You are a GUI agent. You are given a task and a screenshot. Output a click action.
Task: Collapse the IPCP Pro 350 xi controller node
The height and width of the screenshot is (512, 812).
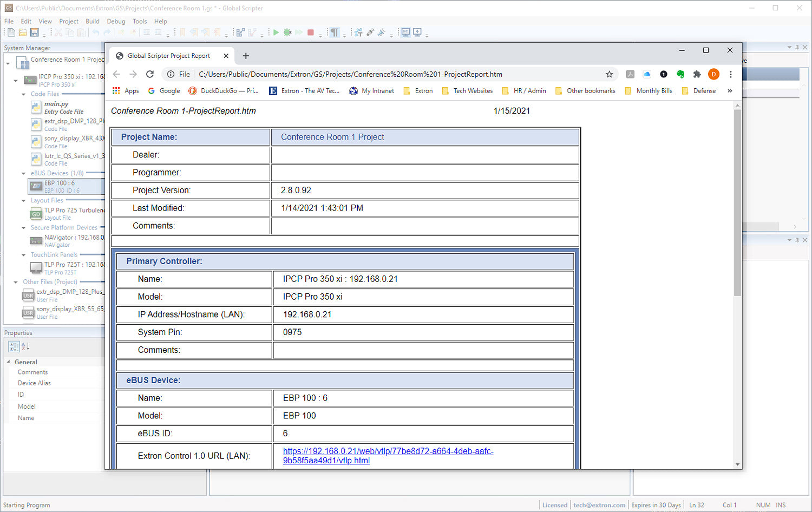tap(16, 80)
